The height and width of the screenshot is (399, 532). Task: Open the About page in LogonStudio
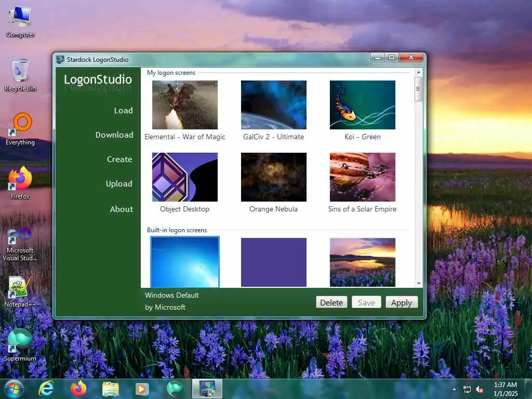[x=122, y=209]
